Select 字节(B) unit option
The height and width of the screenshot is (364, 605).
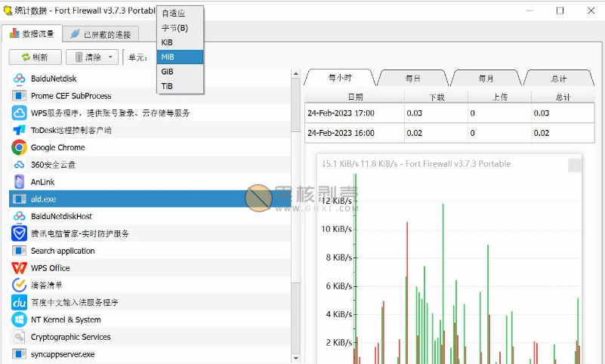[180, 28]
